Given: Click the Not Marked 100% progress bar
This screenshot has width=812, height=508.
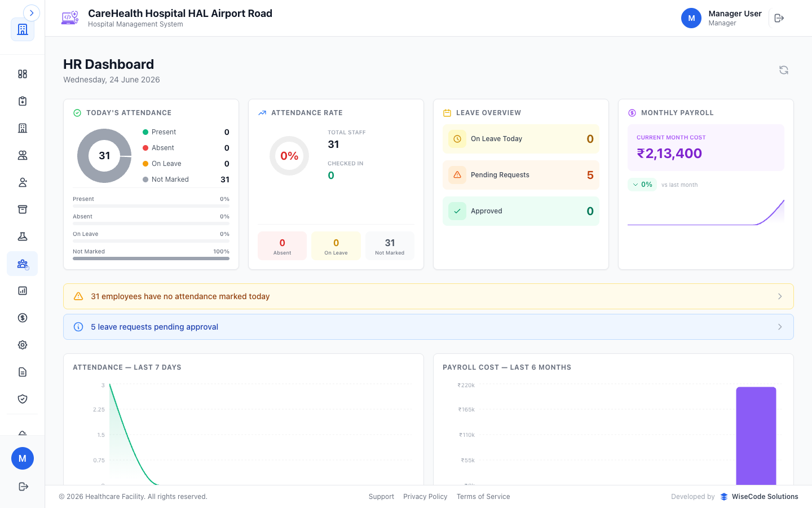Looking at the screenshot, I should pos(151,259).
